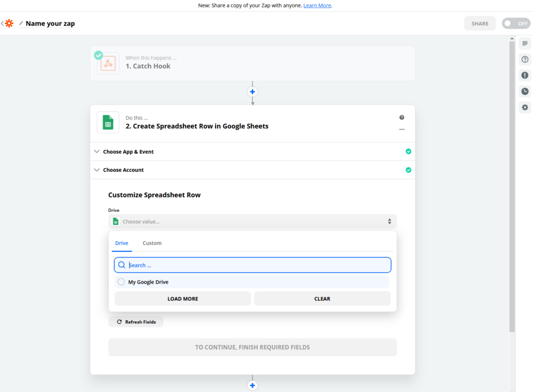Open the Drive Choose value dropdown
Screen dimensions: 533x392
pos(252,221)
